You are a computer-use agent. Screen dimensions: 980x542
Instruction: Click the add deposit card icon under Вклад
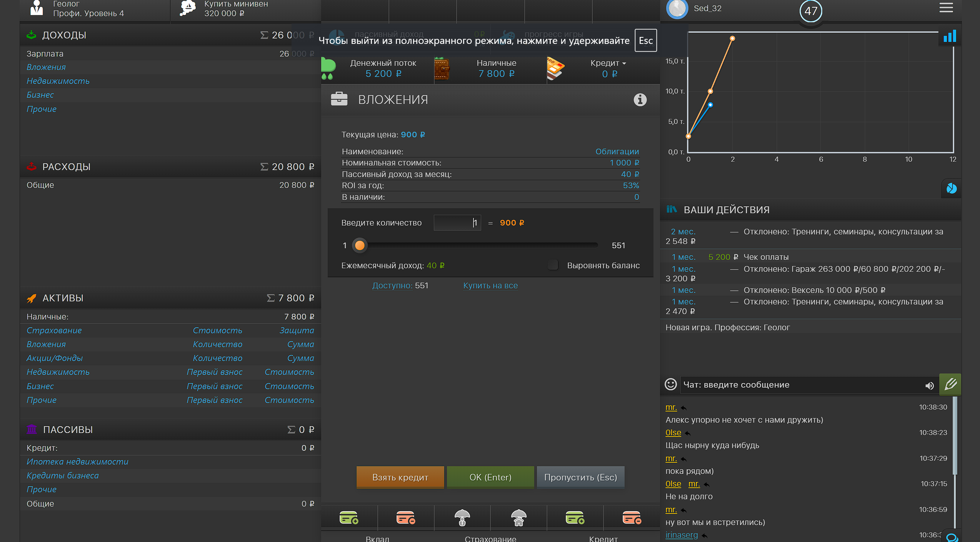tap(349, 518)
